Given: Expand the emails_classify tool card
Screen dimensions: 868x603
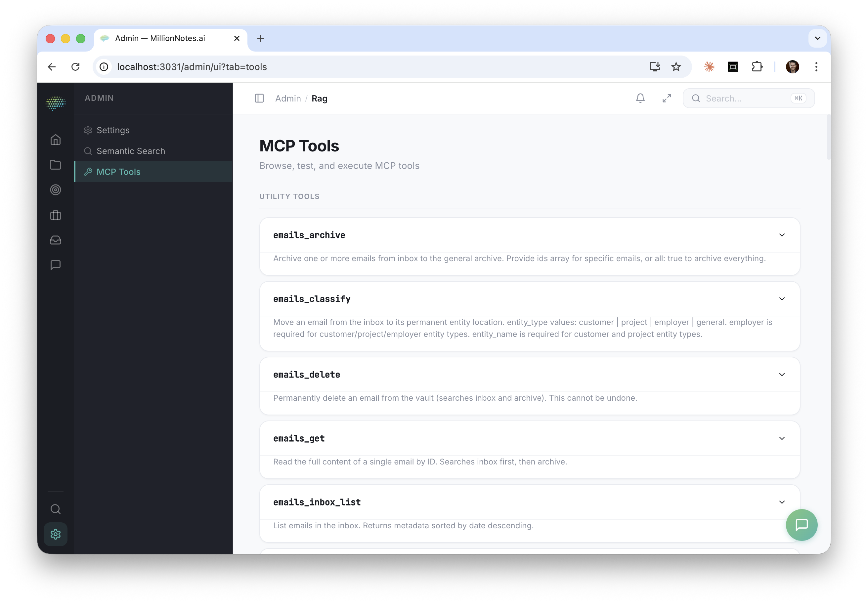Looking at the screenshot, I should point(782,299).
